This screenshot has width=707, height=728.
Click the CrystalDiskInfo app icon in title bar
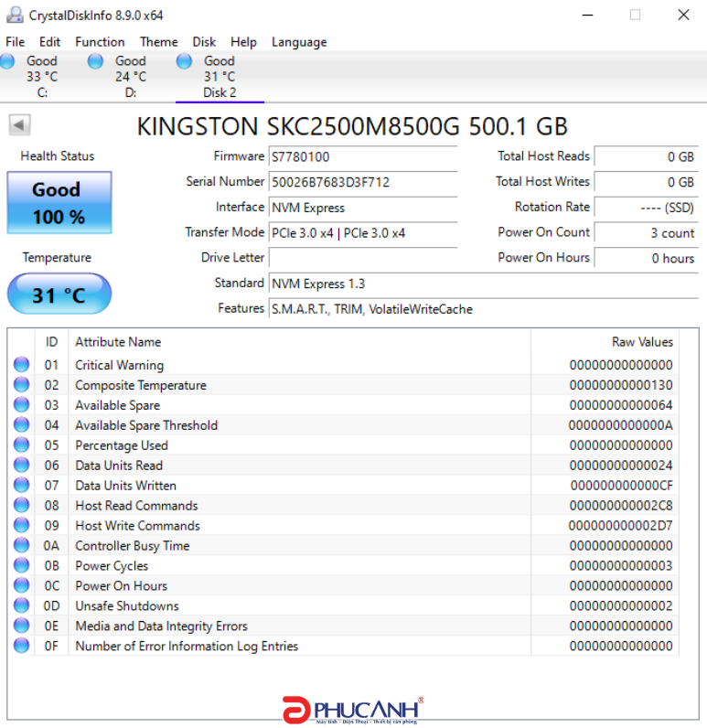(15, 15)
